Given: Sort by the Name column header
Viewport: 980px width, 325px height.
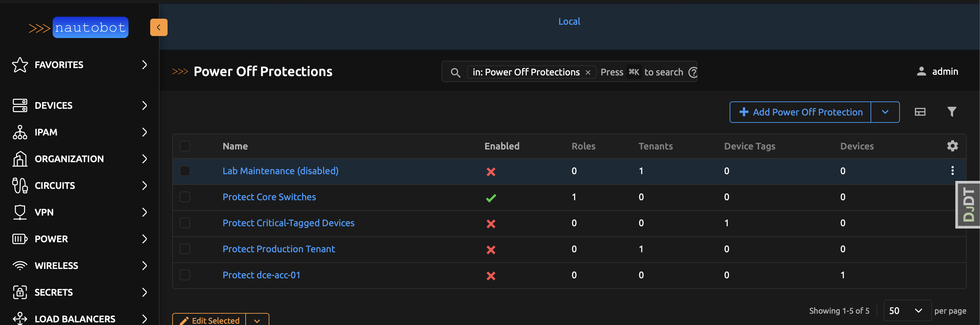Looking at the screenshot, I should coord(235,146).
